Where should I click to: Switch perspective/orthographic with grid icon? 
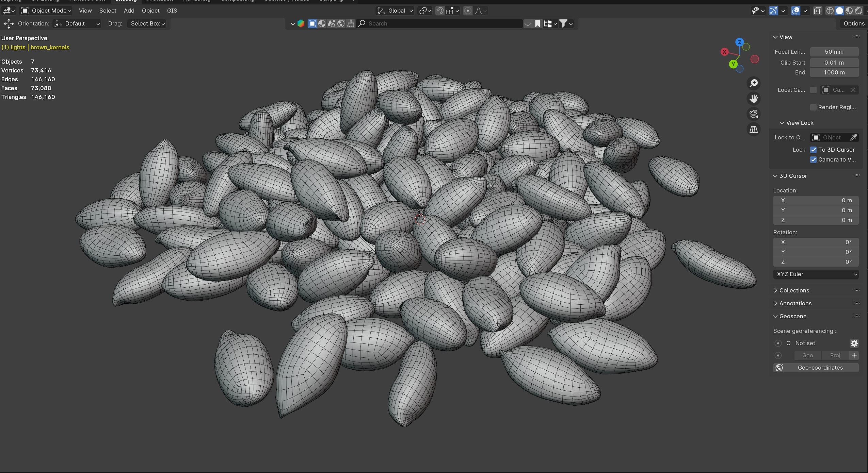pyautogui.click(x=754, y=130)
